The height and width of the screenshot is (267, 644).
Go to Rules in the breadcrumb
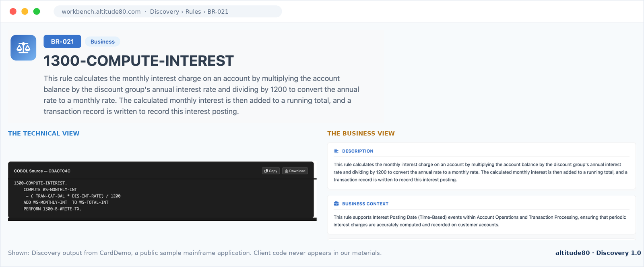pos(193,12)
